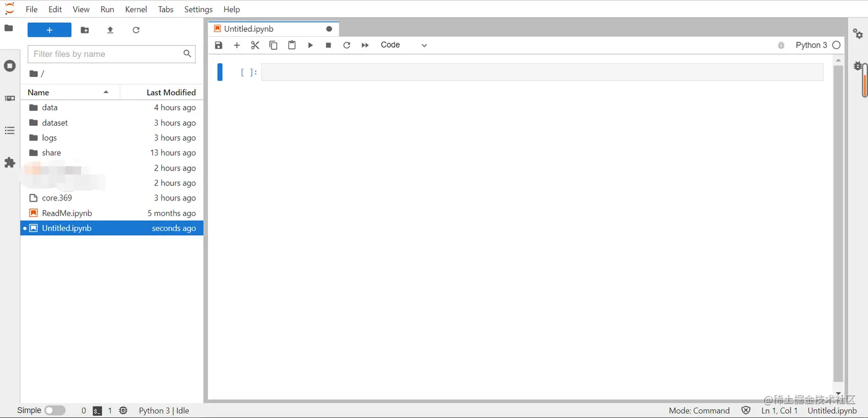This screenshot has height=418, width=868.
Task: Open the File menu
Action: [x=32, y=9]
